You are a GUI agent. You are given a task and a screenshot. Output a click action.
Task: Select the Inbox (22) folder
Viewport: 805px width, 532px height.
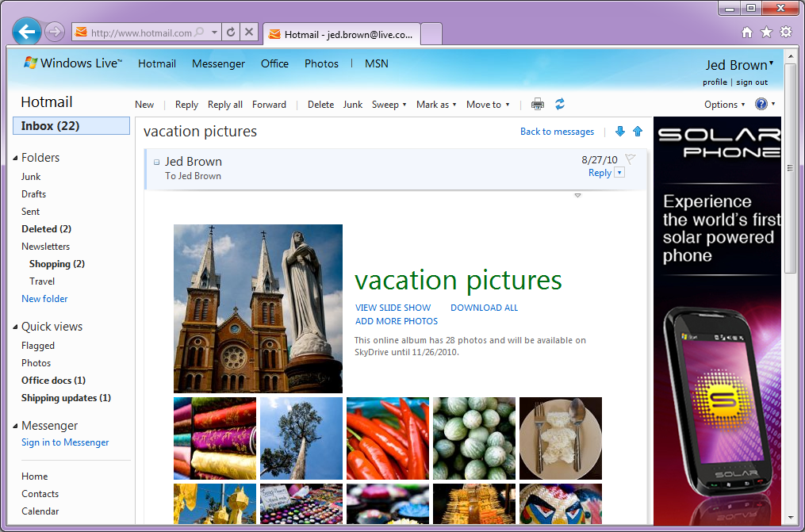point(71,126)
